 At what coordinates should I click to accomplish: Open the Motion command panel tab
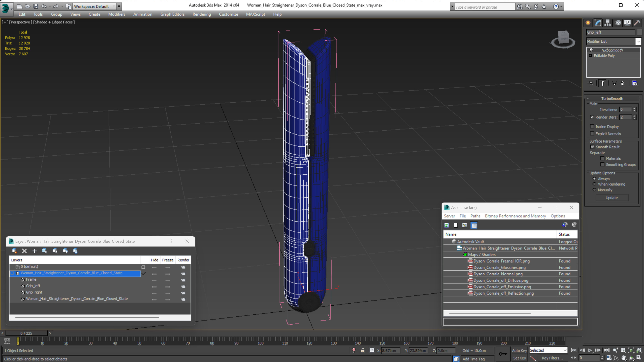tap(618, 23)
